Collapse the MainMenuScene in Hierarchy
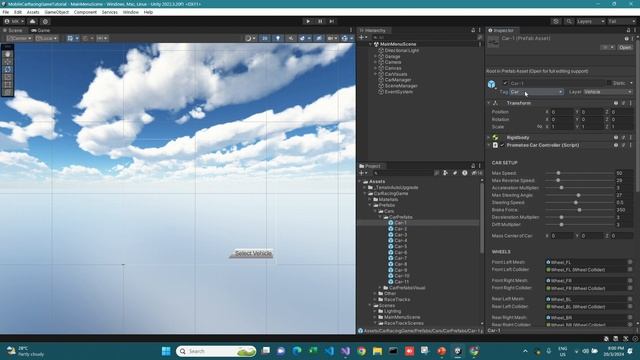The image size is (640, 360). pos(371,44)
